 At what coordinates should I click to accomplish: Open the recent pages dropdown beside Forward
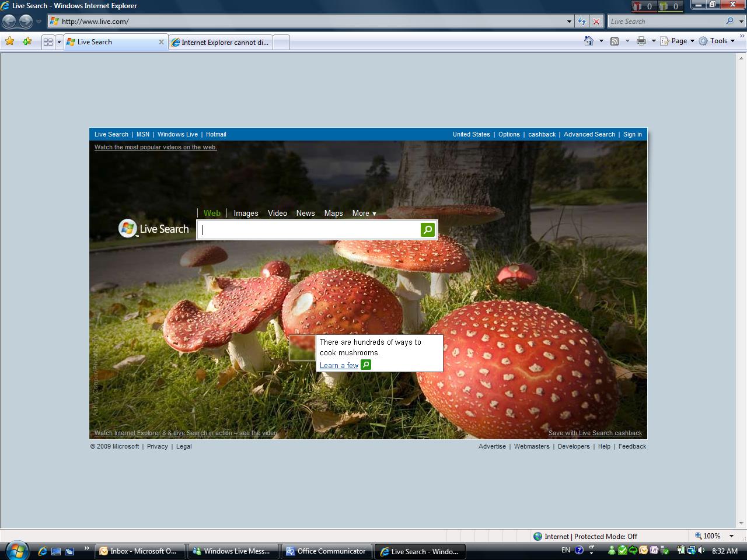[x=39, y=22]
